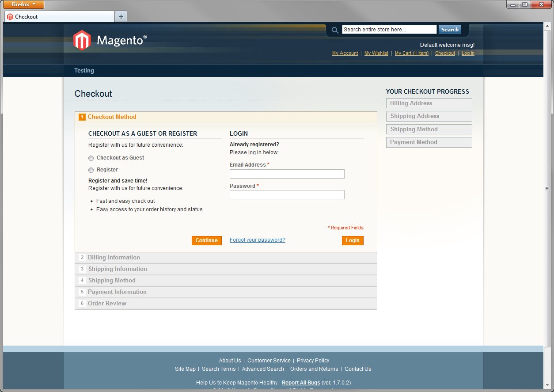Open the Forgot your password link
This screenshot has width=554, height=392.
click(x=258, y=240)
